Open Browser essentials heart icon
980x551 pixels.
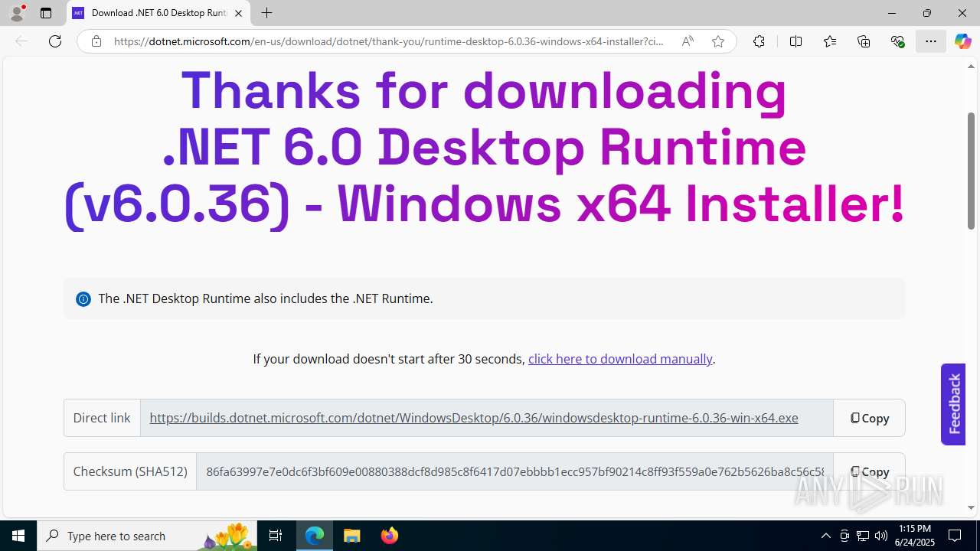(897, 41)
